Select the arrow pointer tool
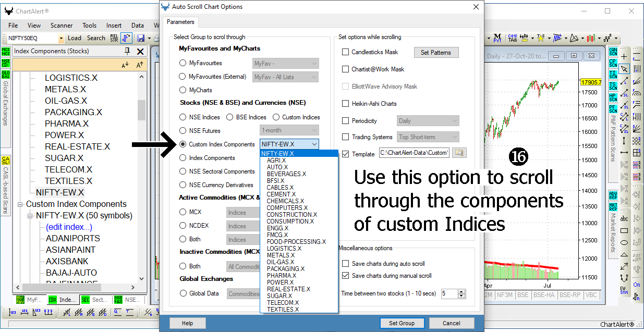 pos(625,69)
